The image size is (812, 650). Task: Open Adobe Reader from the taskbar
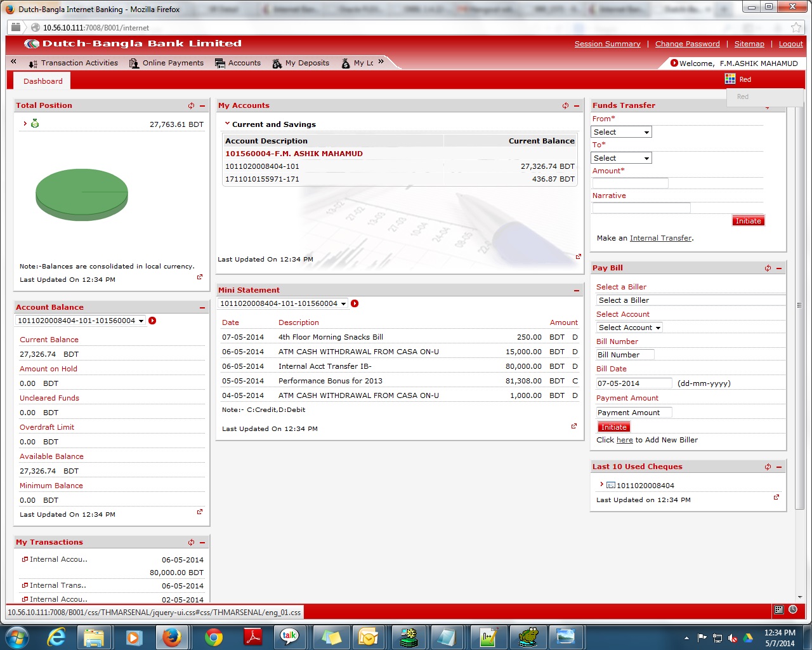[x=253, y=637]
